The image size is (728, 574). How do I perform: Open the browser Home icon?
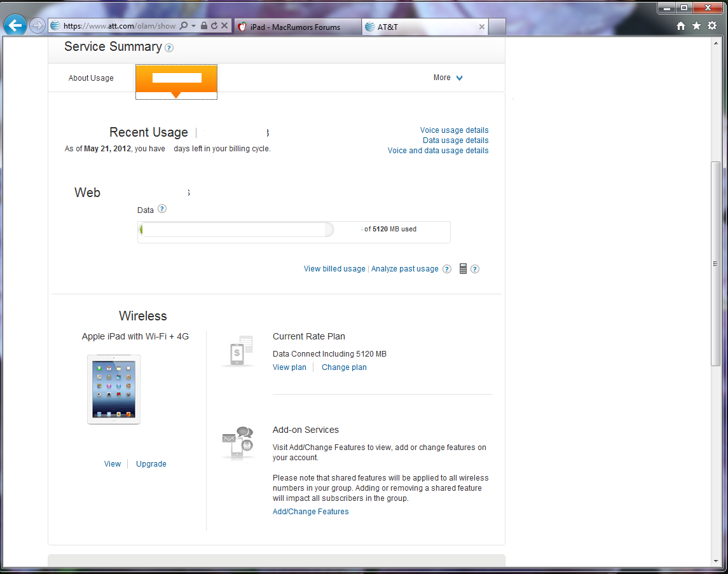[681, 26]
